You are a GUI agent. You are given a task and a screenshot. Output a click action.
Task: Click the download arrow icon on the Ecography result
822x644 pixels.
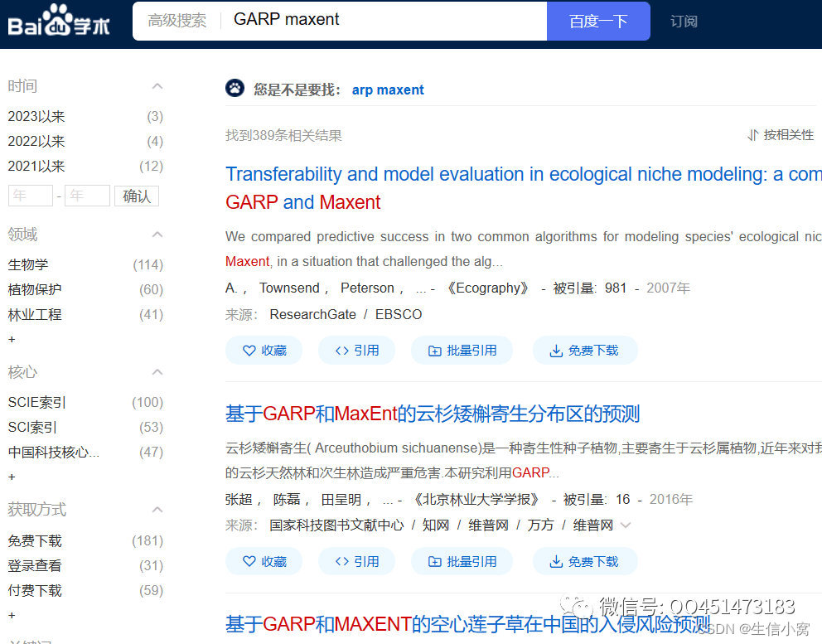[x=556, y=351]
